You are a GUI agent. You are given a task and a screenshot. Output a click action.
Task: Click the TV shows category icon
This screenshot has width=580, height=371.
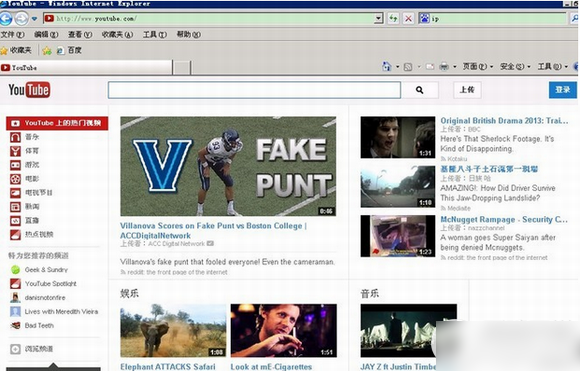[x=15, y=193]
